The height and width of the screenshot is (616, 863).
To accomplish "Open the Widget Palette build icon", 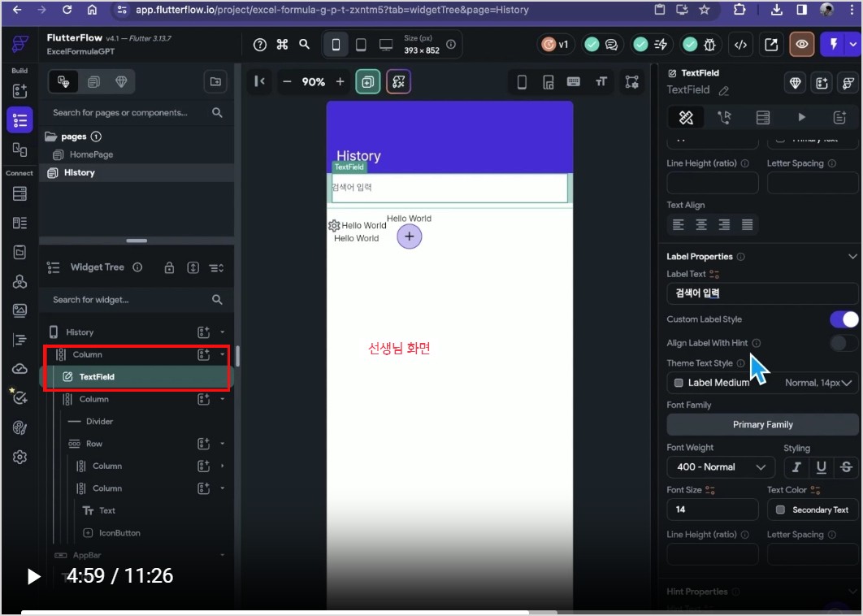I will 20,90.
